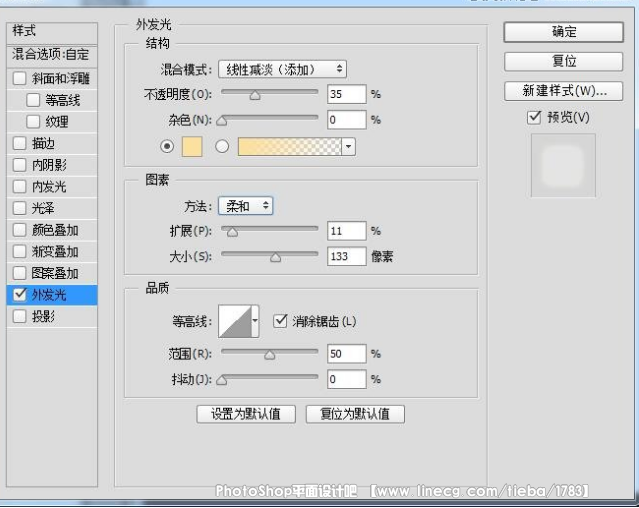Click the 复位 reset button
The height and width of the screenshot is (508, 639).
pyautogui.click(x=564, y=62)
